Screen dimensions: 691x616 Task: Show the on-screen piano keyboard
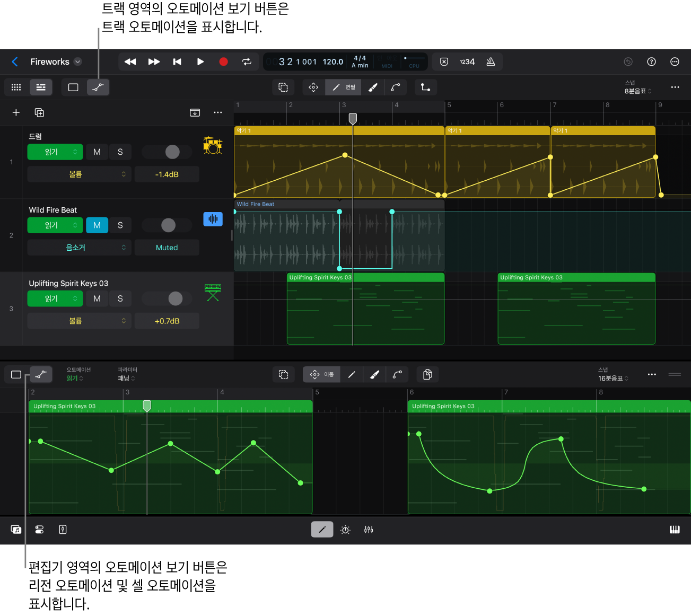point(675,530)
